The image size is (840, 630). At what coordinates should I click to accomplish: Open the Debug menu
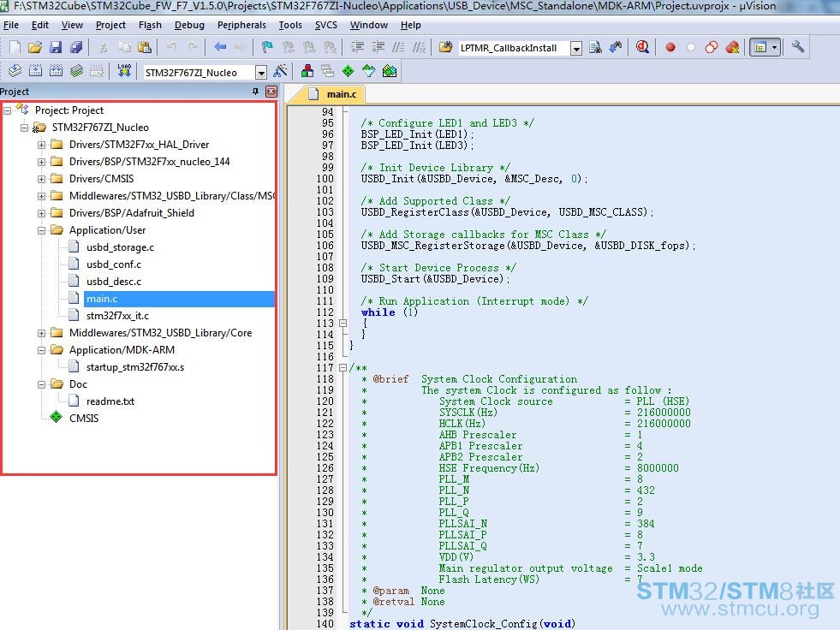click(x=189, y=25)
